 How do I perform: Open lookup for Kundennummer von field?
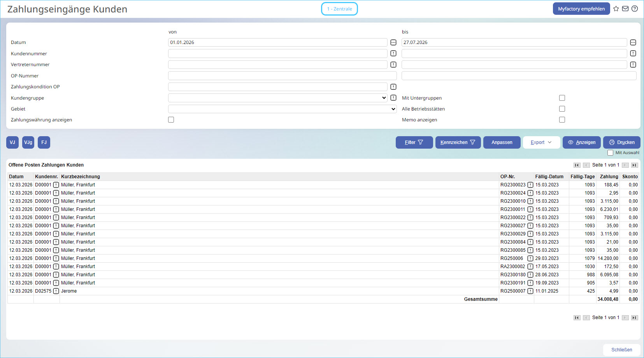(x=393, y=53)
